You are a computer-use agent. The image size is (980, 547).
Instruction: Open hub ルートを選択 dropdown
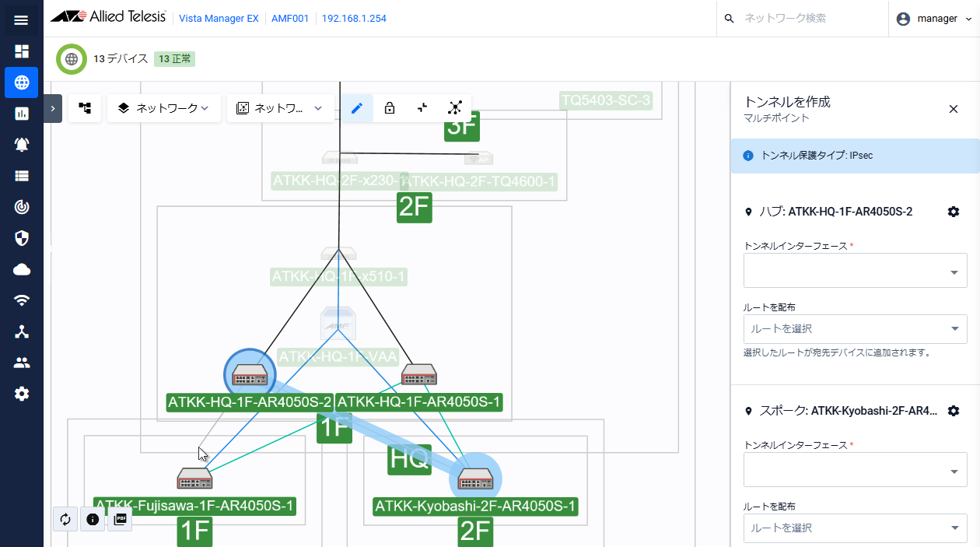856,329
